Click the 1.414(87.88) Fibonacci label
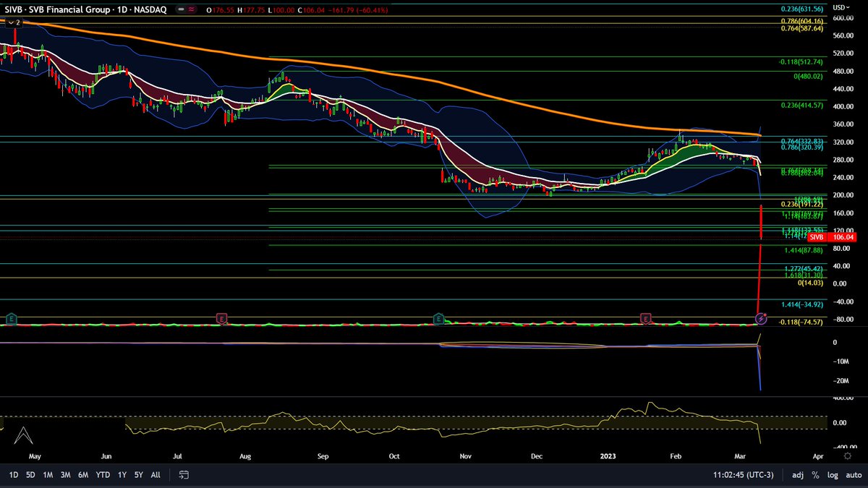868x488 pixels. tap(804, 250)
